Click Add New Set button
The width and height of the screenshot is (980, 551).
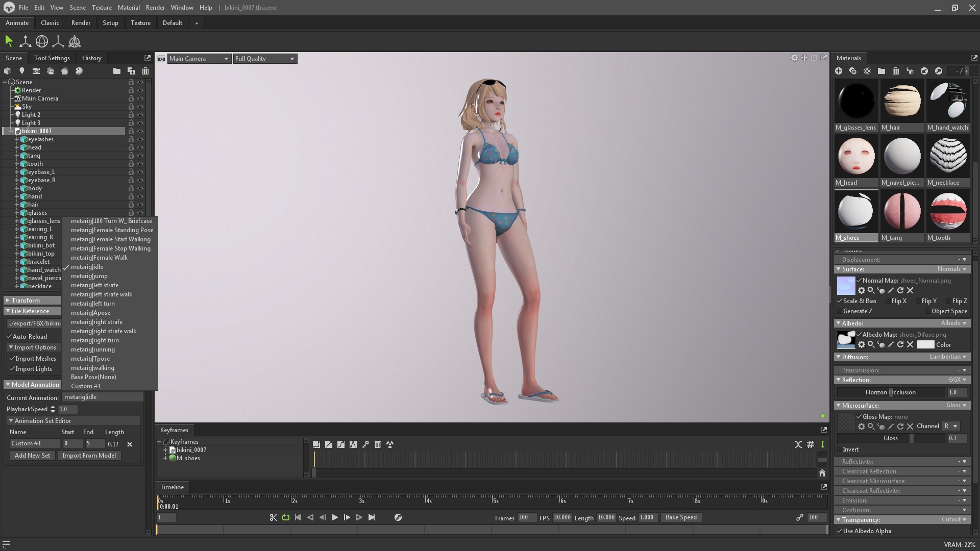[x=32, y=456]
